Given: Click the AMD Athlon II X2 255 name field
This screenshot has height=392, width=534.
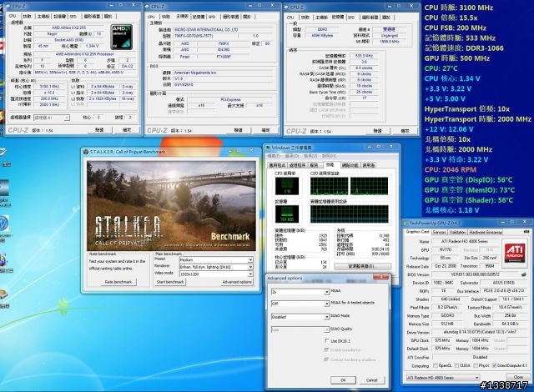Looking at the screenshot, I should [x=68, y=28].
